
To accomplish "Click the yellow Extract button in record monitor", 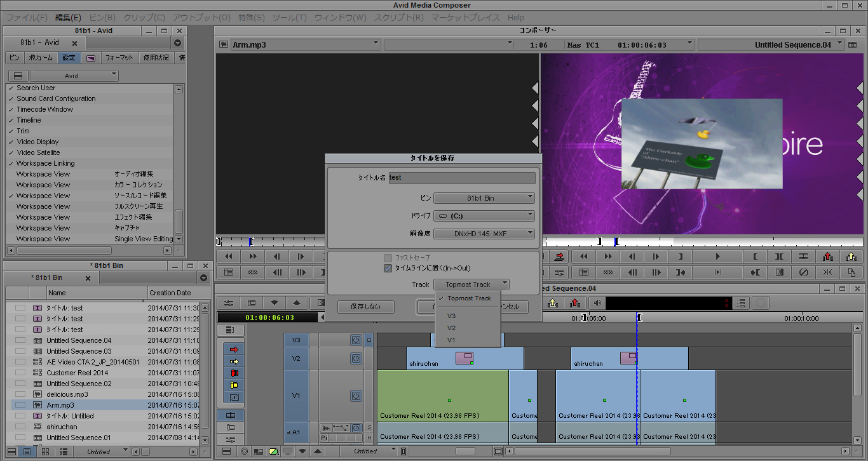I will coord(851,257).
